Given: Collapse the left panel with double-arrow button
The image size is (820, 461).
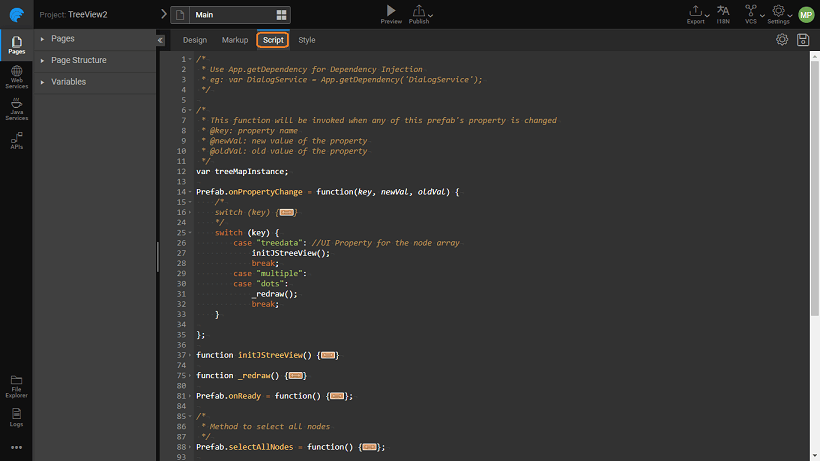Looking at the screenshot, I should pyautogui.click(x=161, y=40).
